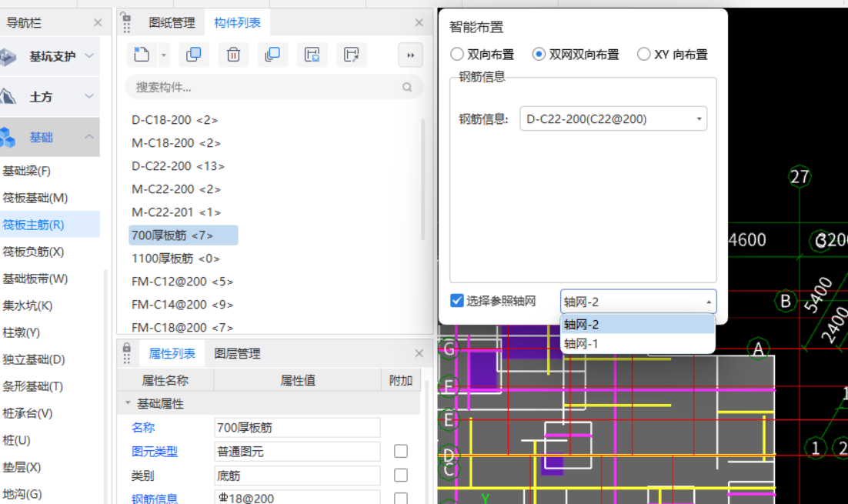Viewport: 848px width, 504px height.
Task: Select component FM-C12@200 <5>
Action: [182, 281]
